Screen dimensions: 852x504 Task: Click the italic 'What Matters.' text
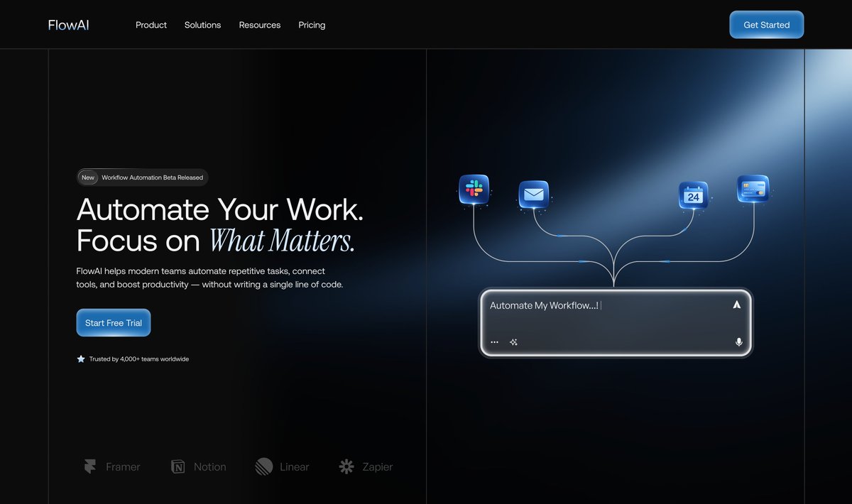282,241
